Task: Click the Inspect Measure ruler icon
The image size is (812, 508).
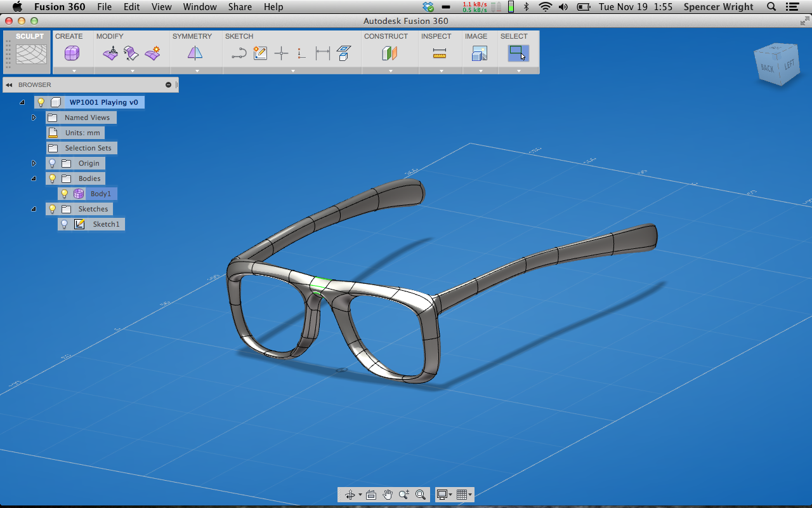Action: pos(440,54)
